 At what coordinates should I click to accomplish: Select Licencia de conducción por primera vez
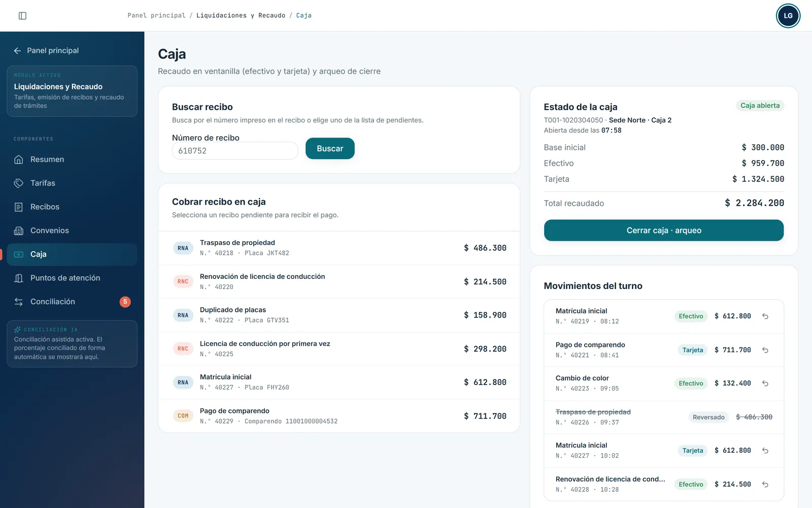tap(339, 349)
